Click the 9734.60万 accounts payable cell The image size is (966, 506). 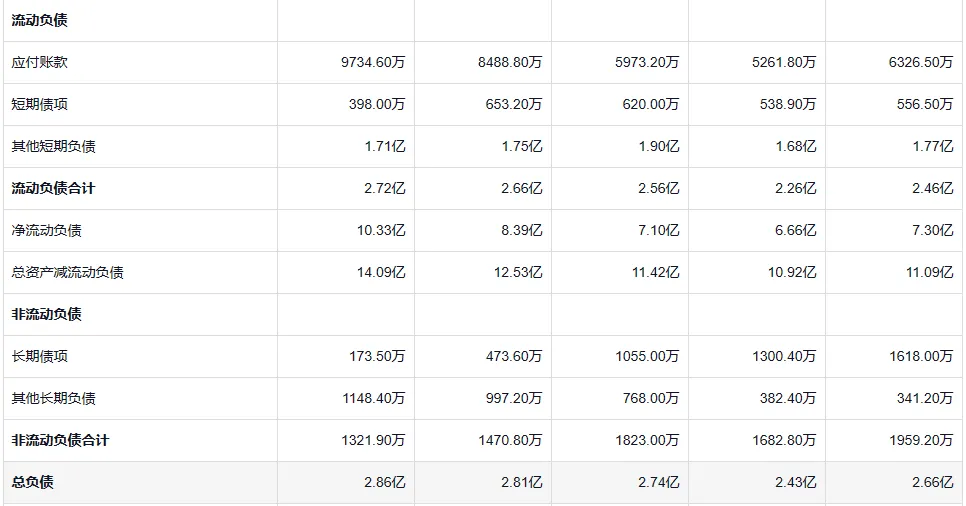373,62
